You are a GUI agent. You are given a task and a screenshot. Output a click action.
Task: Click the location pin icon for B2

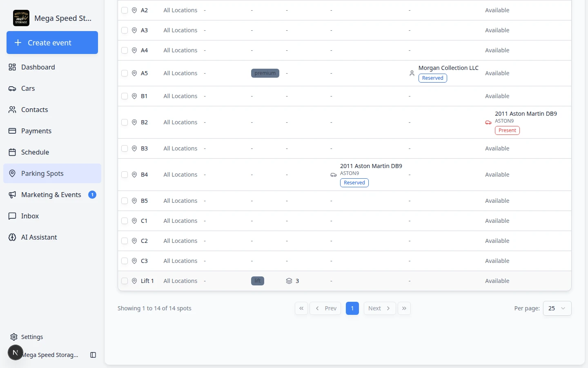(x=134, y=122)
